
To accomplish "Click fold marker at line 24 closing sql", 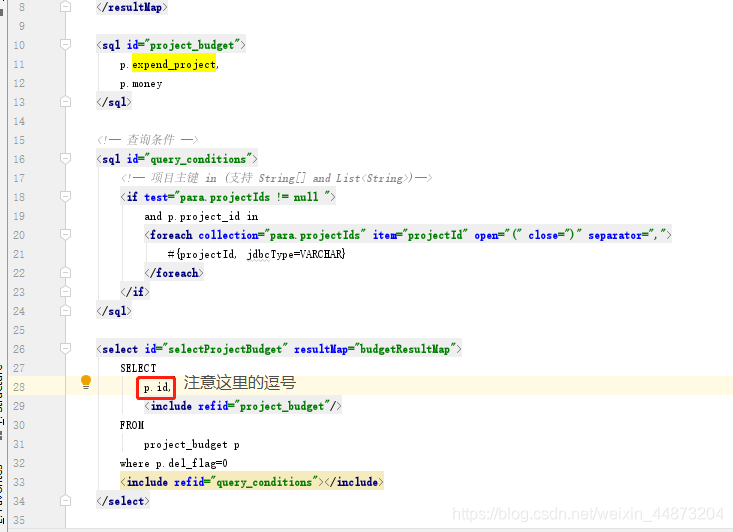I will [x=66, y=310].
